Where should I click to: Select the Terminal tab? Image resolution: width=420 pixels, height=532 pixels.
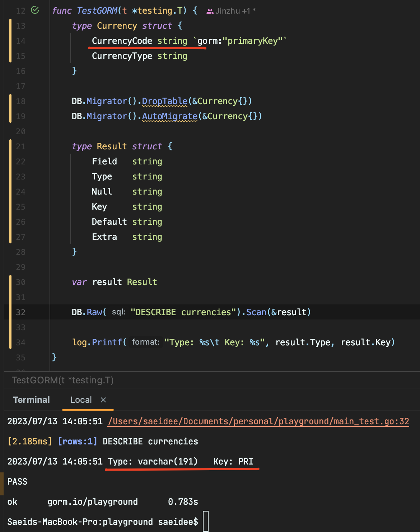[x=31, y=400]
